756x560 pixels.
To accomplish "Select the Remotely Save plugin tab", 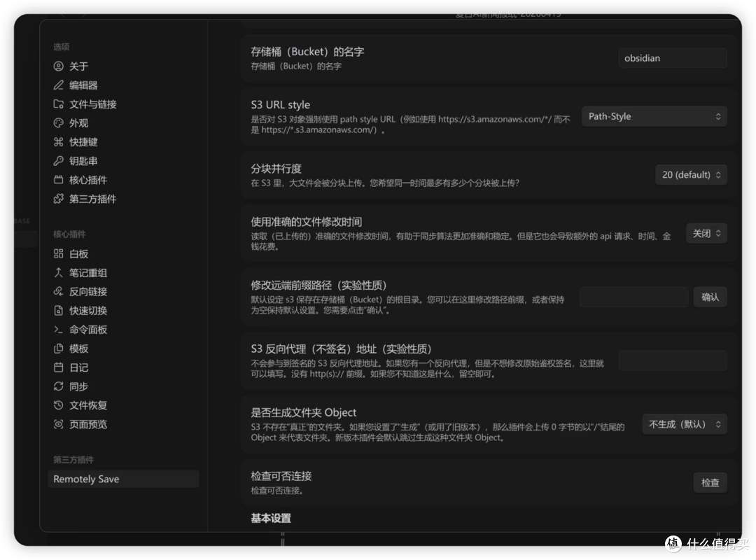I will click(123, 479).
